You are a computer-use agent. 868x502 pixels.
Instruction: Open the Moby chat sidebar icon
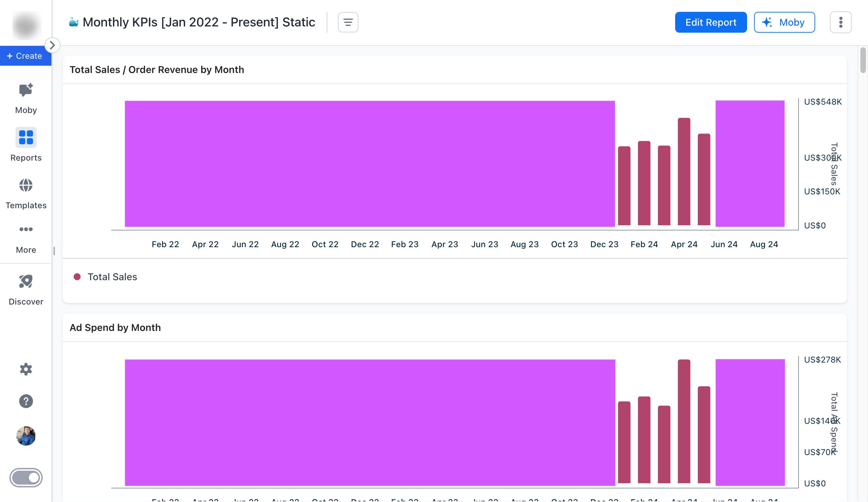click(26, 90)
